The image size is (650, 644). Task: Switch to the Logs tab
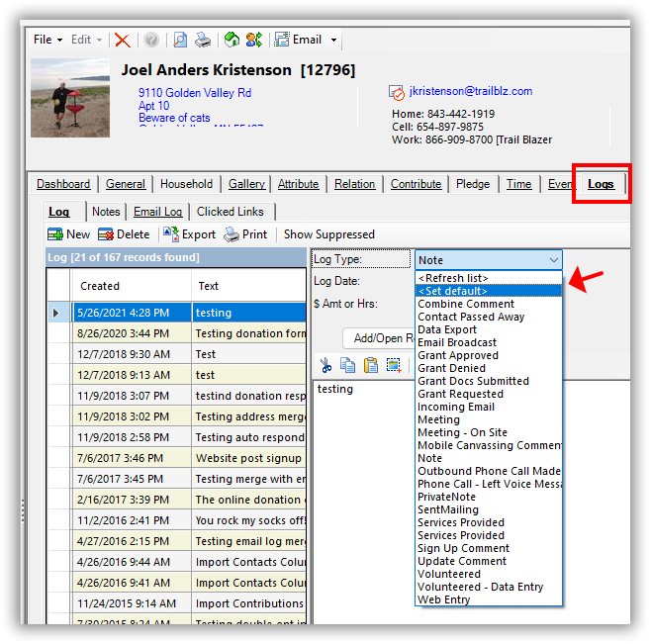click(601, 184)
